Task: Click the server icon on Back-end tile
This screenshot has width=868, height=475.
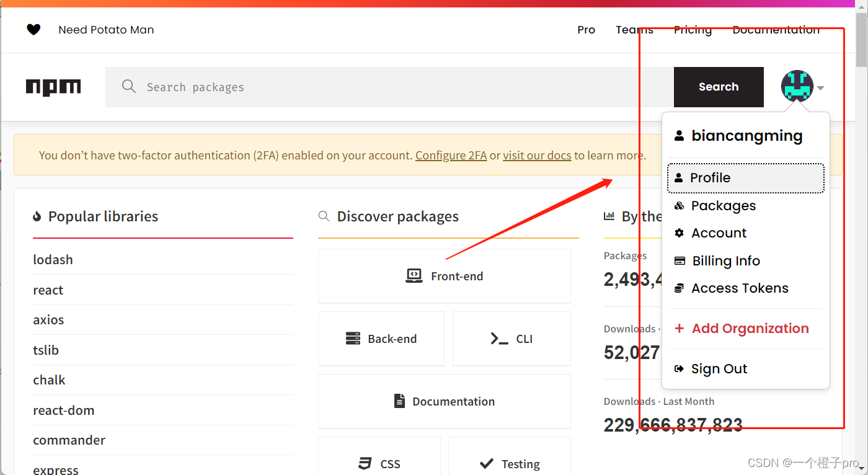Action: click(353, 339)
